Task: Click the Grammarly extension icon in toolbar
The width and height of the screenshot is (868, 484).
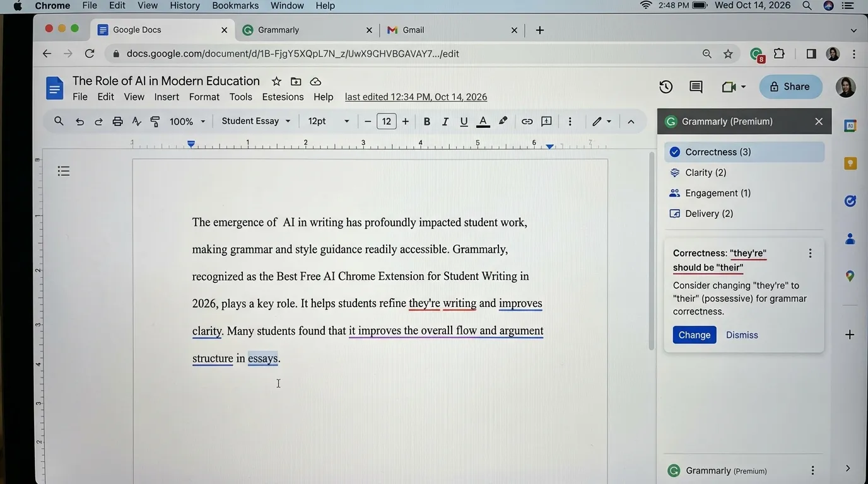Action: click(757, 55)
